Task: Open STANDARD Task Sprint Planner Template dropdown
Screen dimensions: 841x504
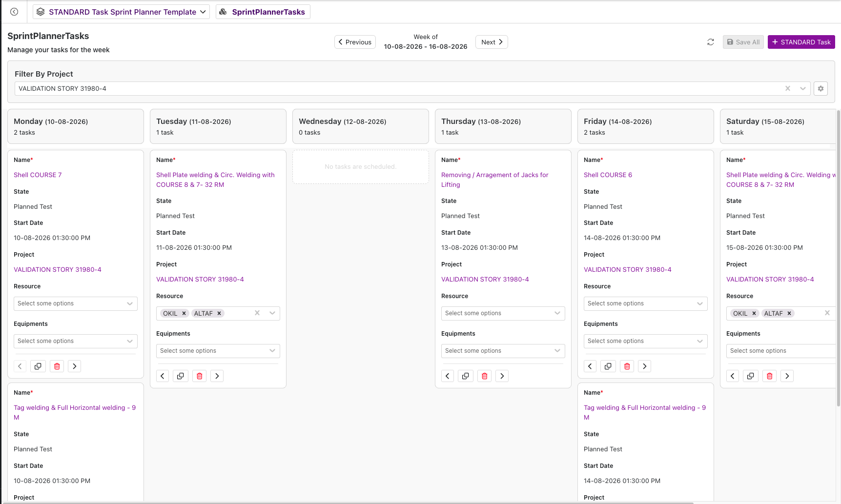Action: pyautogui.click(x=121, y=12)
